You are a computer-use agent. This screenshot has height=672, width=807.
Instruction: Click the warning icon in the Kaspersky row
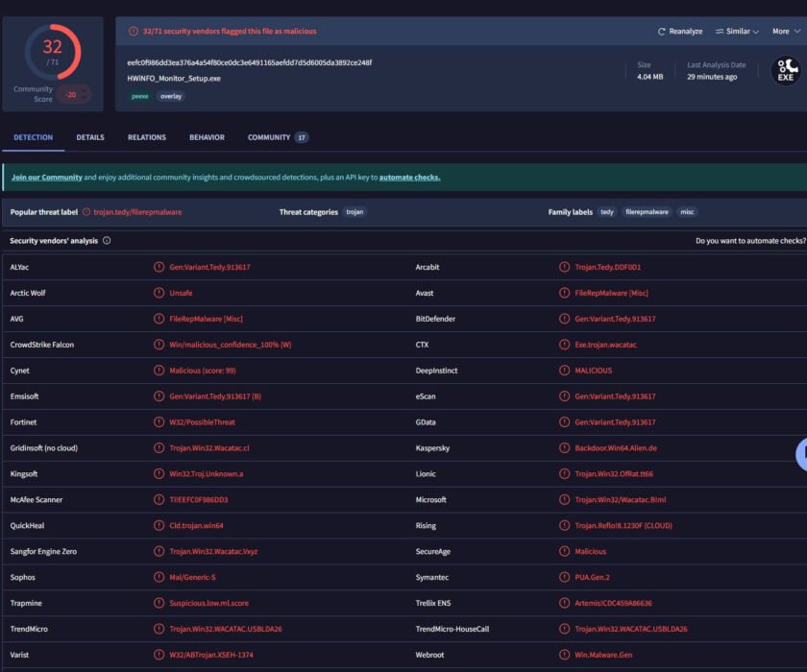pyautogui.click(x=565, y=447)
